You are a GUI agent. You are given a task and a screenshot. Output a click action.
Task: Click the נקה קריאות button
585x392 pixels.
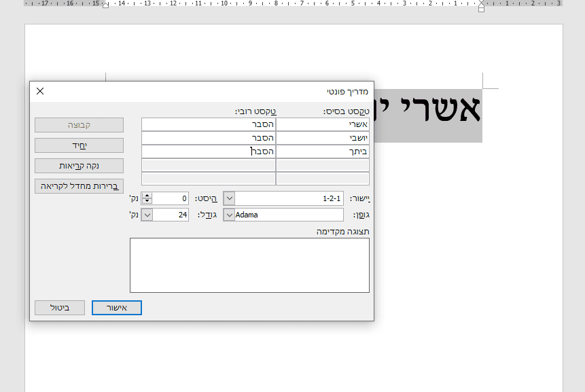(79, 166)
